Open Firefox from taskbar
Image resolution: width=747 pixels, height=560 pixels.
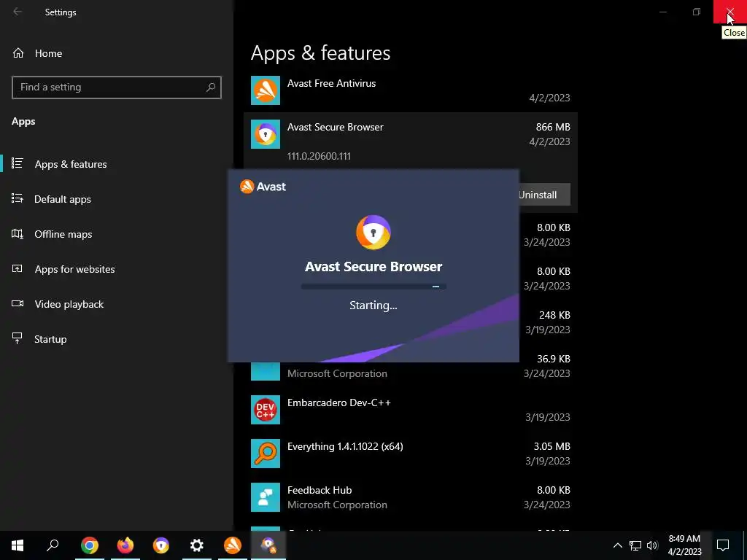click(125, 545)
